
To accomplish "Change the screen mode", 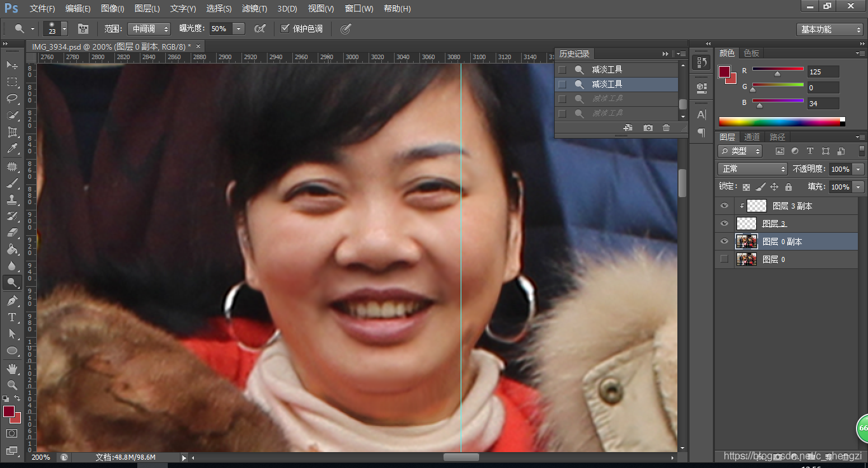I will coord(12,450).
